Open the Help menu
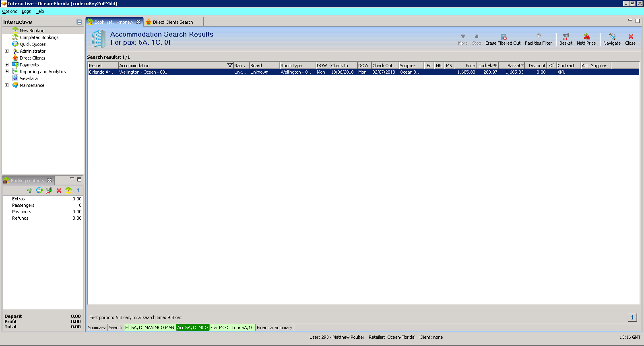Image resolution: width=644 pixels, height=346 pixels. (40, 11)
